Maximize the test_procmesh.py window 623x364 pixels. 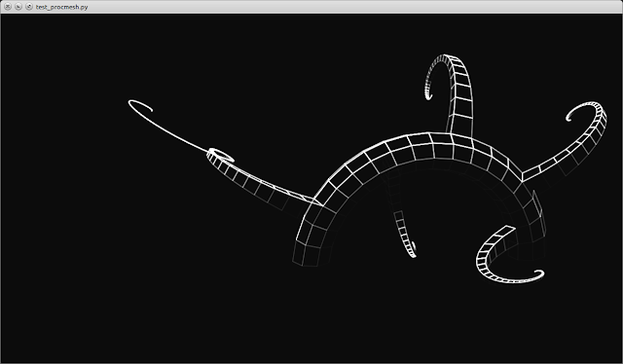29,7
